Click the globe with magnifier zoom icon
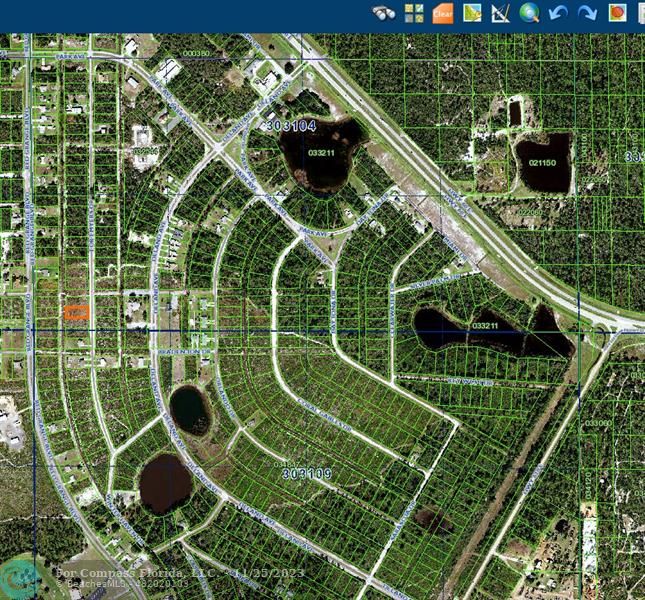Viewport: 645px width, 600px height. (530, 13)
